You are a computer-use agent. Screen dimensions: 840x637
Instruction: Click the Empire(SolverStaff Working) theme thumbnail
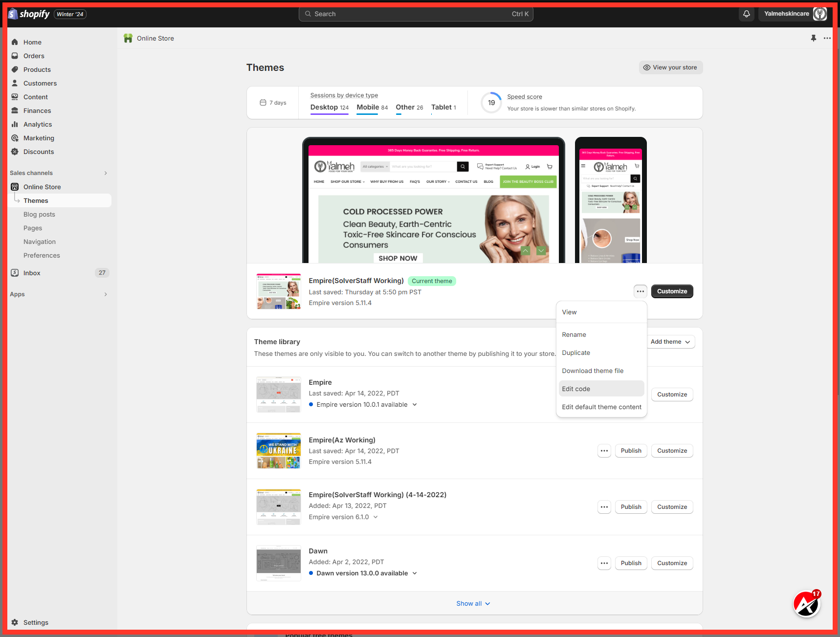click(279, 291)
